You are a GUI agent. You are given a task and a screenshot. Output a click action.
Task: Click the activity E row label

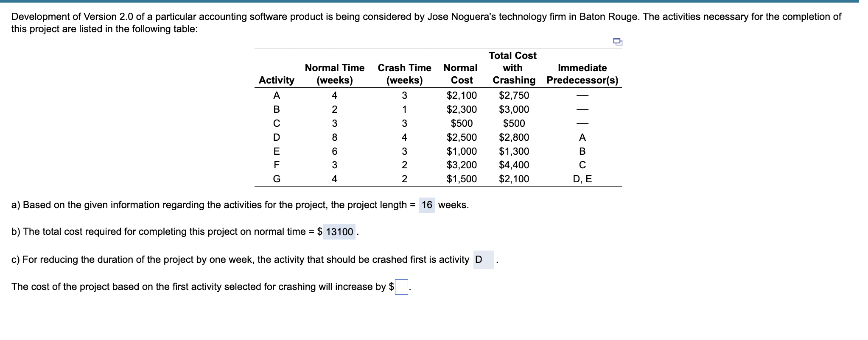(x=277, y=151)
